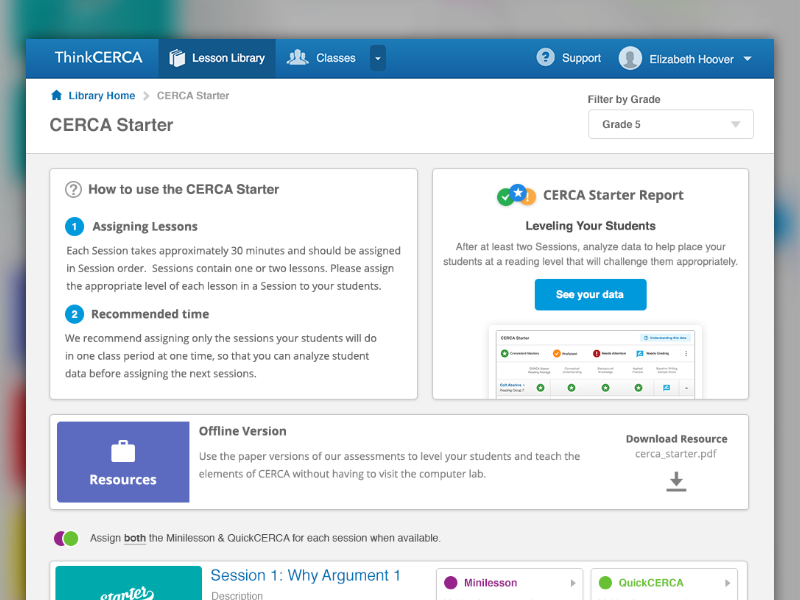Switch to the Lesson Library tab
The image size is (800, 600).
pyautogui.click(x=217, y=58)
